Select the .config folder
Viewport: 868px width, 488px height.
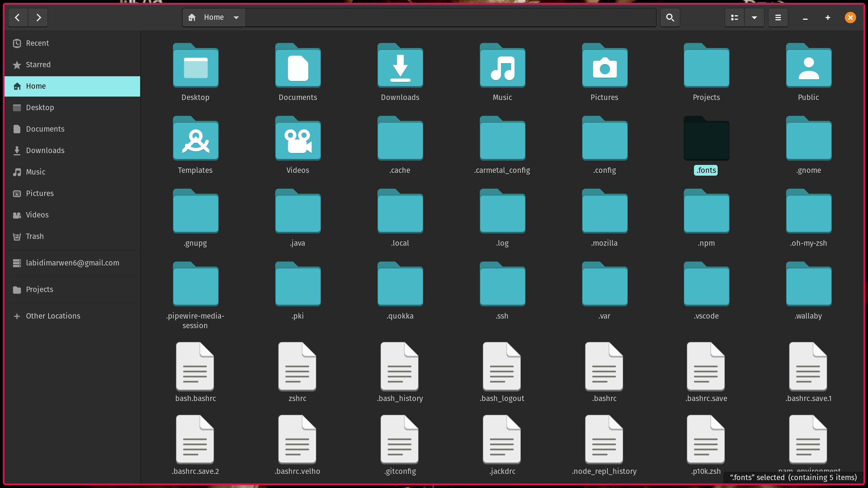[604, 138]
